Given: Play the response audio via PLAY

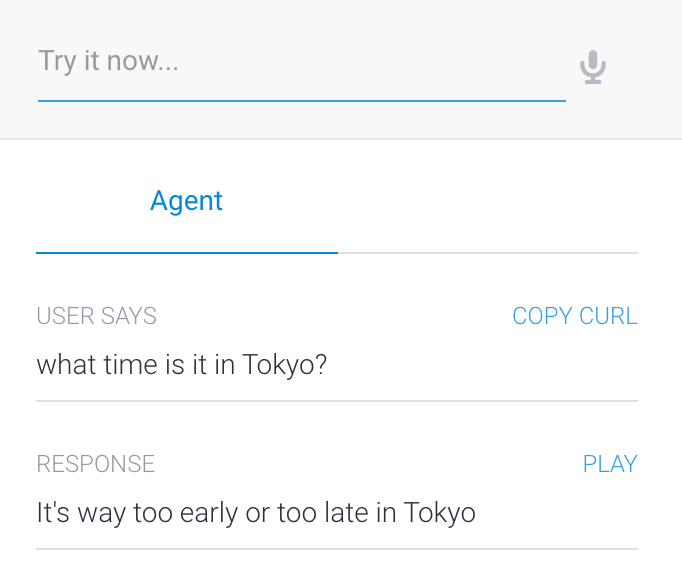Looking at the screenshot, I should pyautogui.click(x=610, y=464).
